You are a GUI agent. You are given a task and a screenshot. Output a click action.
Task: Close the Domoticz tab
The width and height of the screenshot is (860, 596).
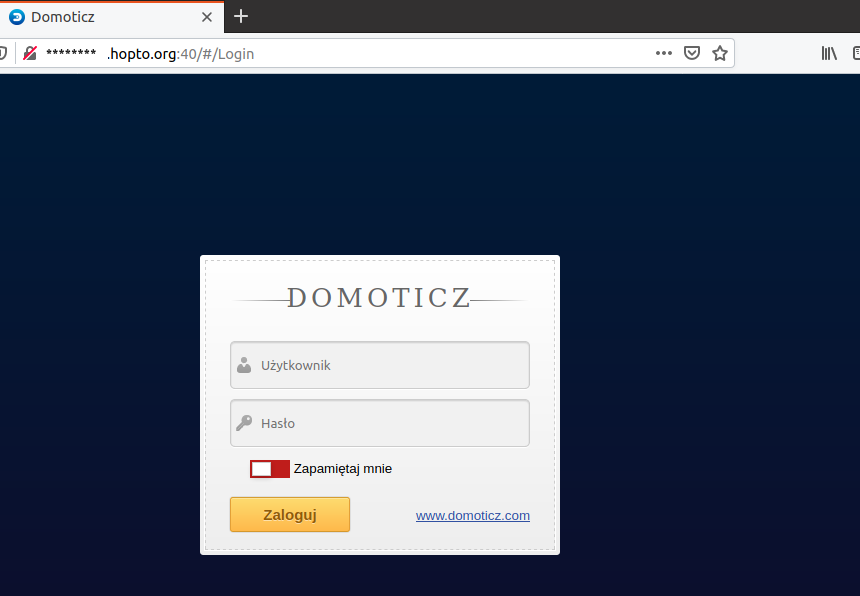207,17
